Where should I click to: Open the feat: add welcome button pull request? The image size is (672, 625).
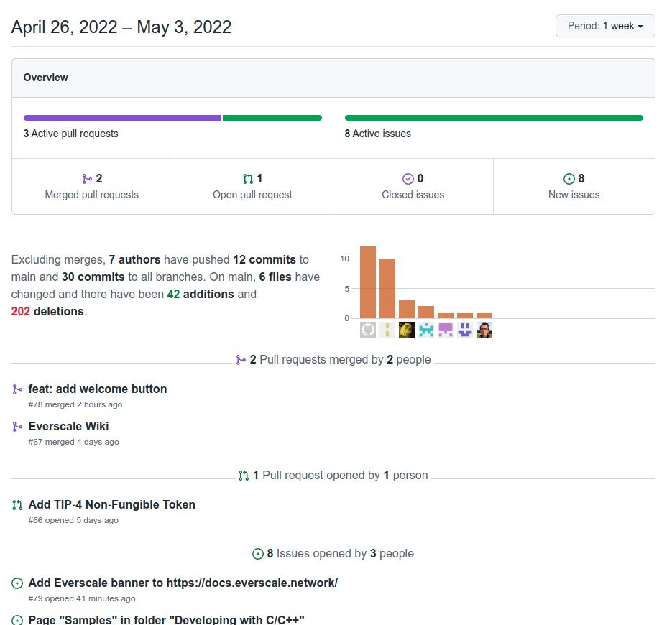click(98, 389)
